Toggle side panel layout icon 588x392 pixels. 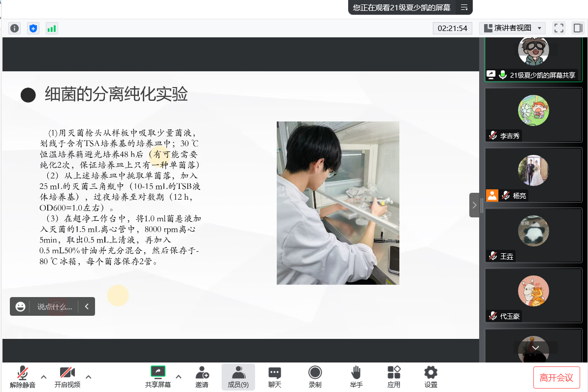[x=578, y=28]
